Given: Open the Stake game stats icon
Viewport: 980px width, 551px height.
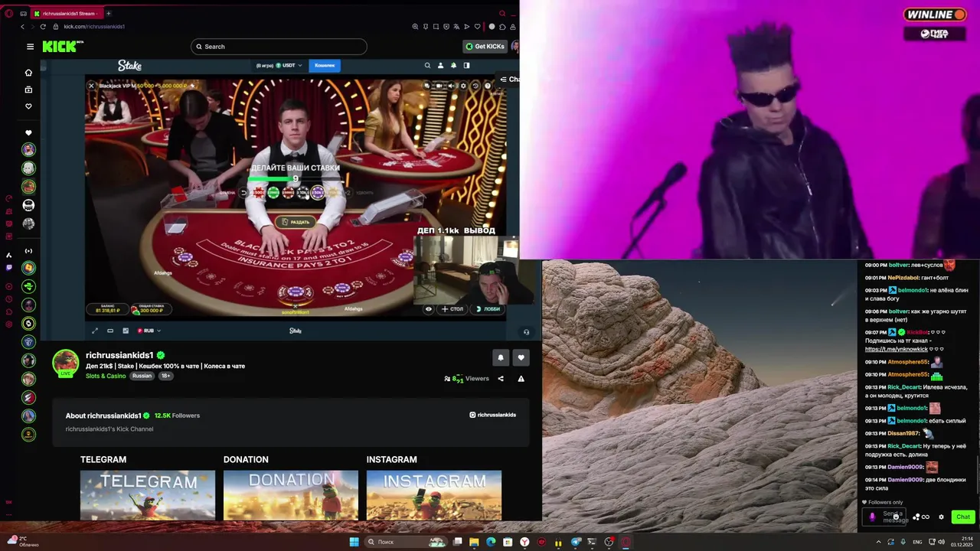Looking at the screenshot, I should [x=126, y=331].
